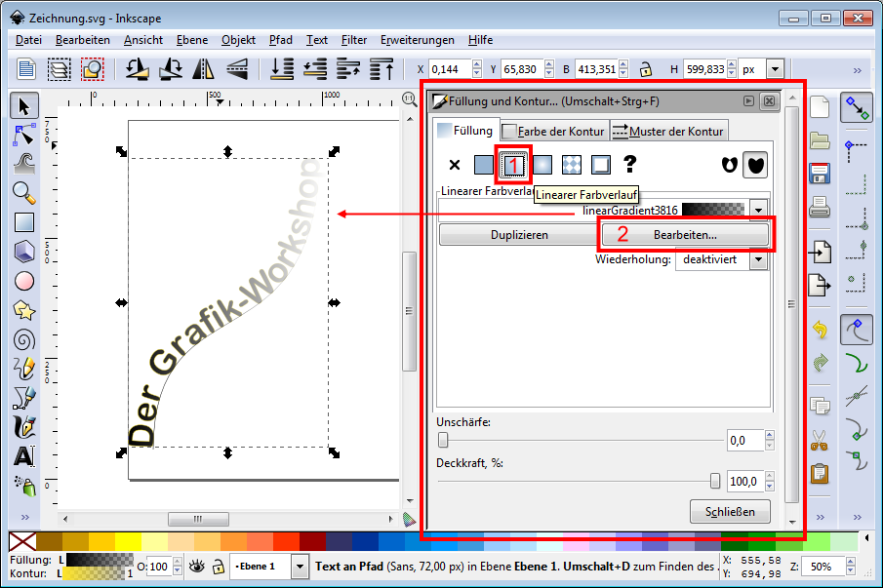Switch to Muster der Kontur tab

669,131
